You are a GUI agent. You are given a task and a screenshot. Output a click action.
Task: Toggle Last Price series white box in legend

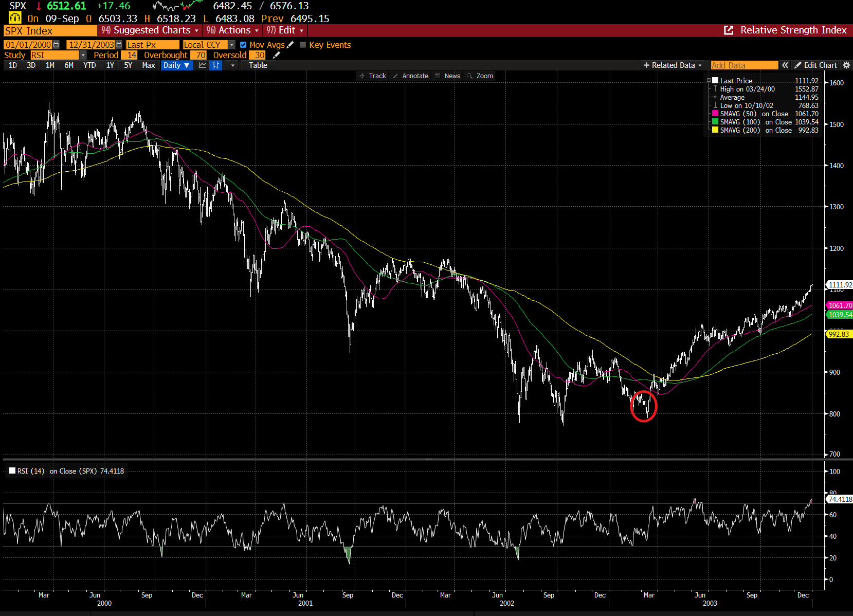point(715,81)
